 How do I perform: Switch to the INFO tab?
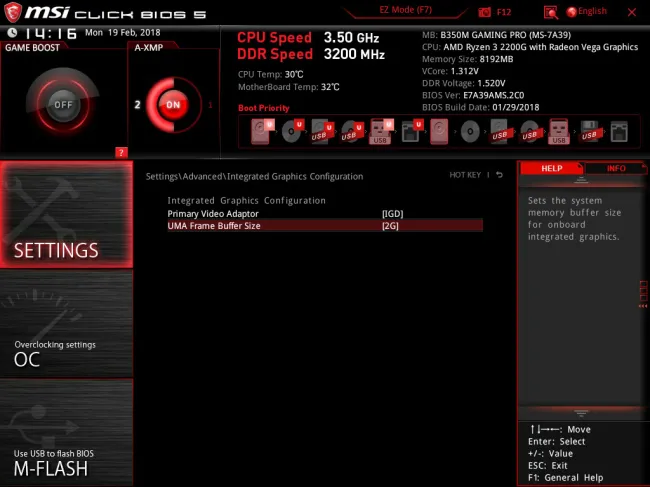click(615, 169)
